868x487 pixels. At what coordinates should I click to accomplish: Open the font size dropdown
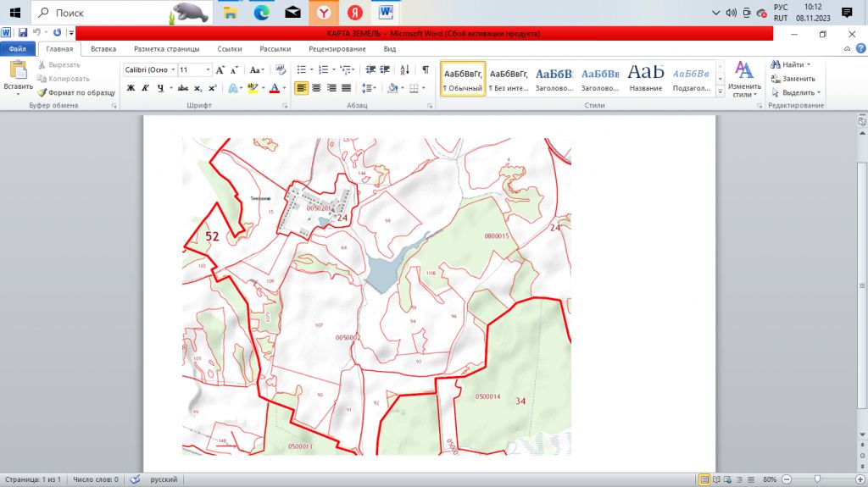(209, 69)
